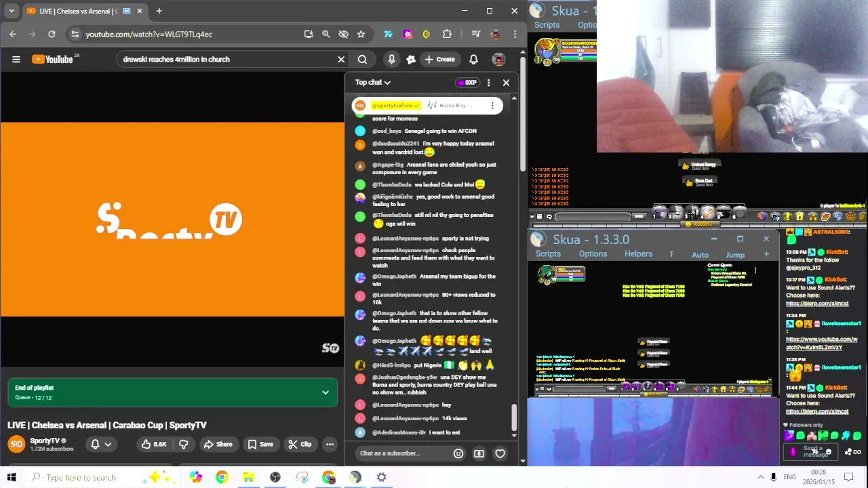This screenshot has width=868, height=488.
Task: Focus the YouTube search input field
Action: 227,60
